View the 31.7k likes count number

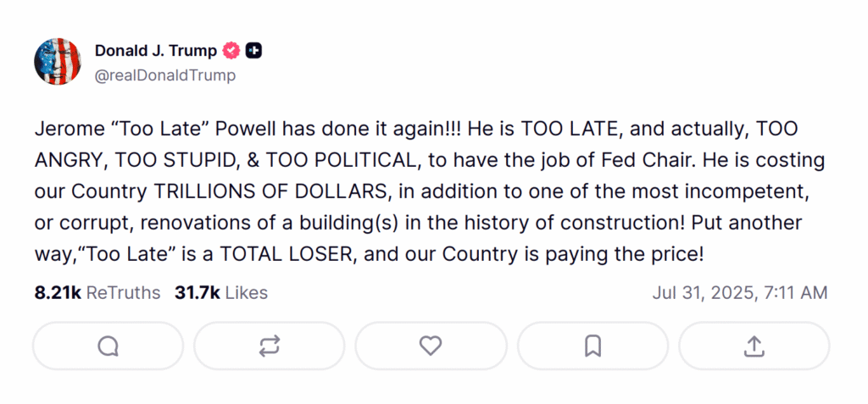(x=198, y=293)
